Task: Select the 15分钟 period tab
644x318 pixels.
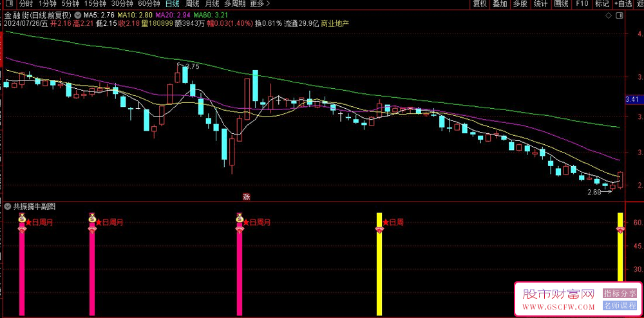Action: pos(95,4)
